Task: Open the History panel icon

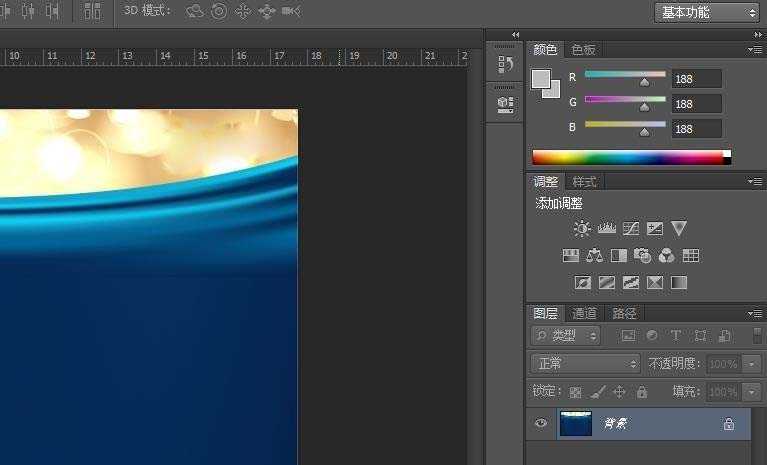Action: tap(505, 65)
